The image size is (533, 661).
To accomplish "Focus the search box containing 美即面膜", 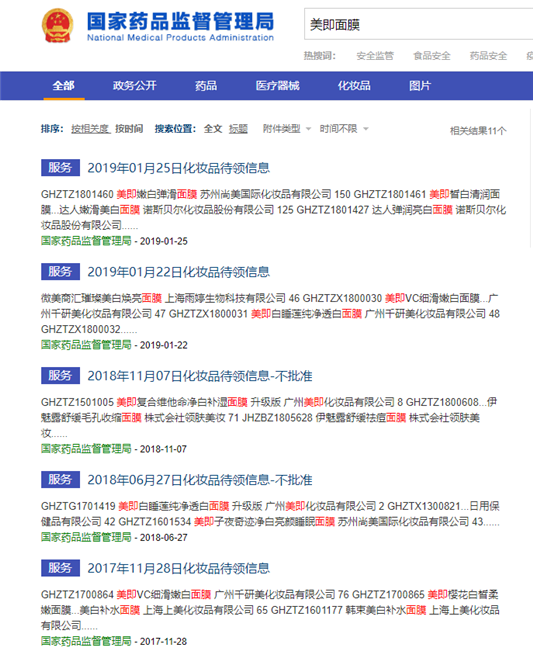I will (x=418, y=24).
